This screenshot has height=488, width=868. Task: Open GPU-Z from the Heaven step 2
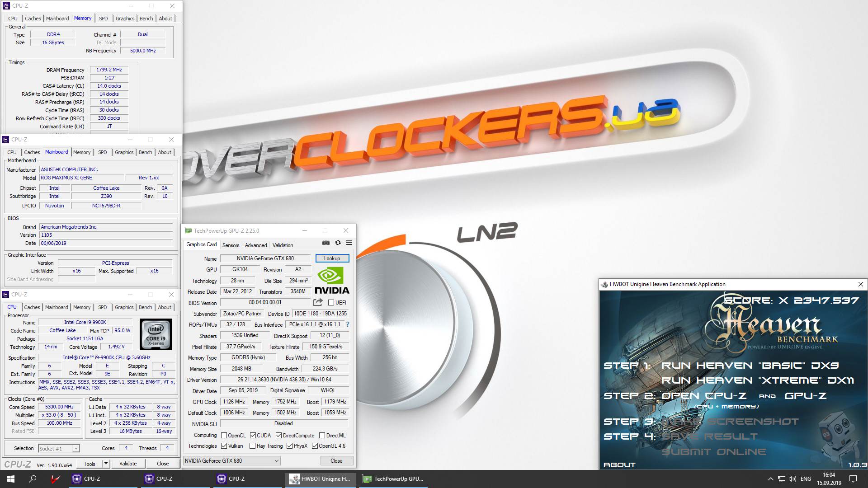806,396
